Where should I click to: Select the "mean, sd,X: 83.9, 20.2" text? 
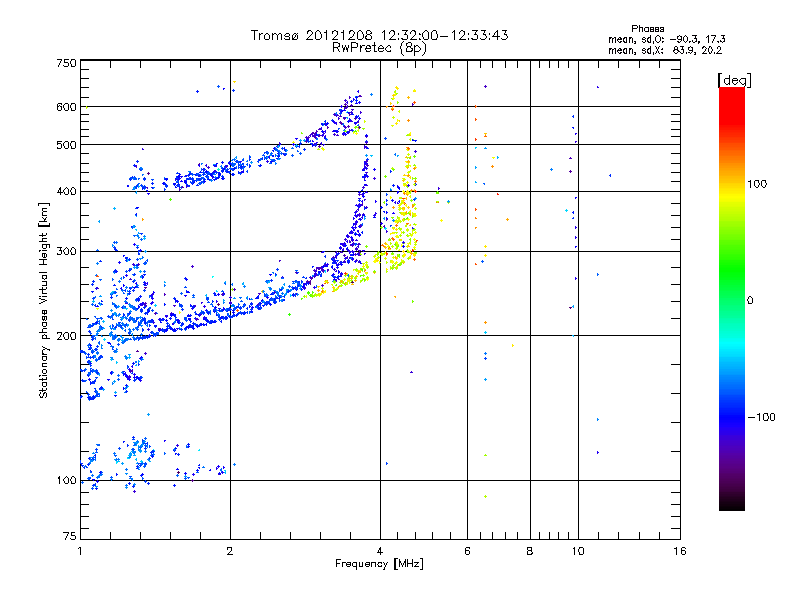665,49
